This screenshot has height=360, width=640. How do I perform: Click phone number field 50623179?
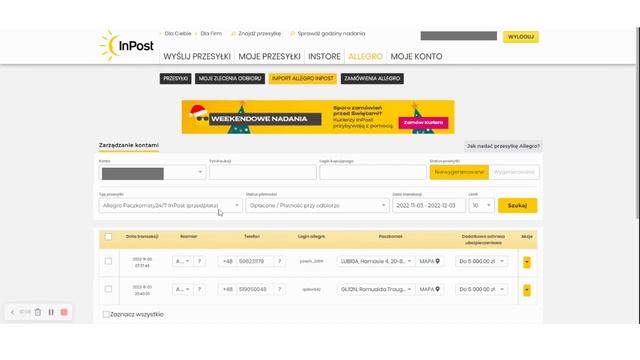tap(255, 261)
